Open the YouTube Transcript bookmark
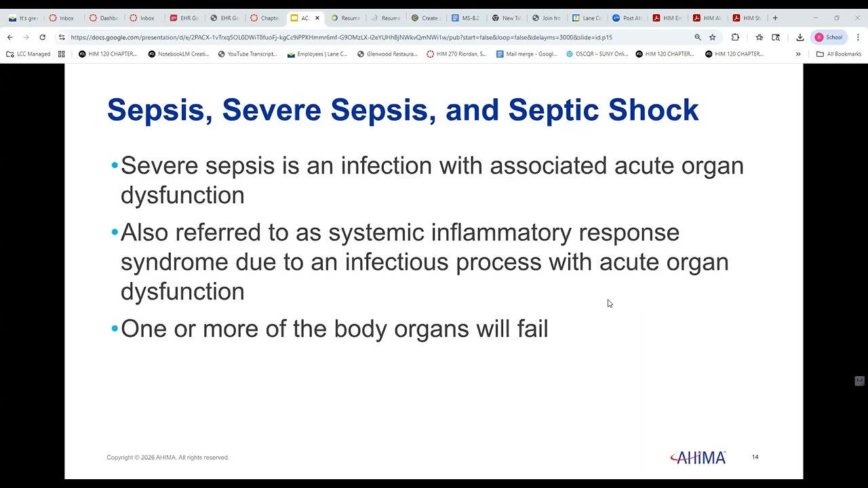Screen dimensions: 868x488 pyautogui.click(x=248, y=54)
